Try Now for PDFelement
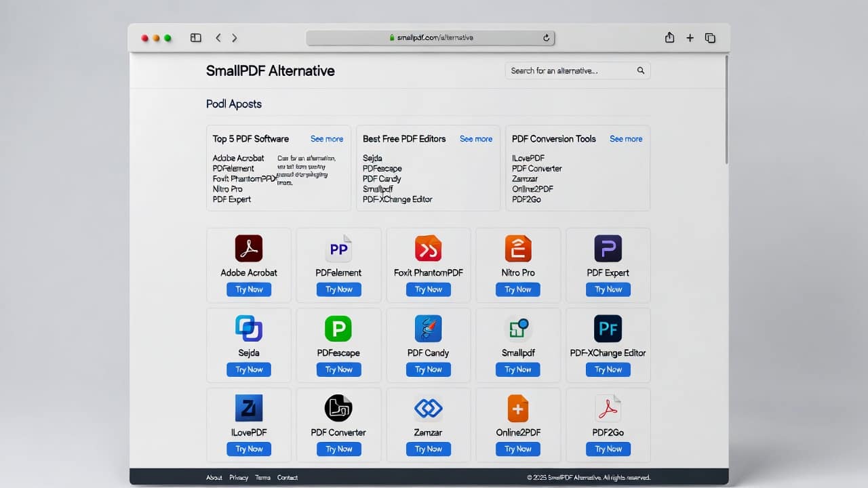This screenshot has height=488, width=868. pyautogui.click(x=338, y=289)
